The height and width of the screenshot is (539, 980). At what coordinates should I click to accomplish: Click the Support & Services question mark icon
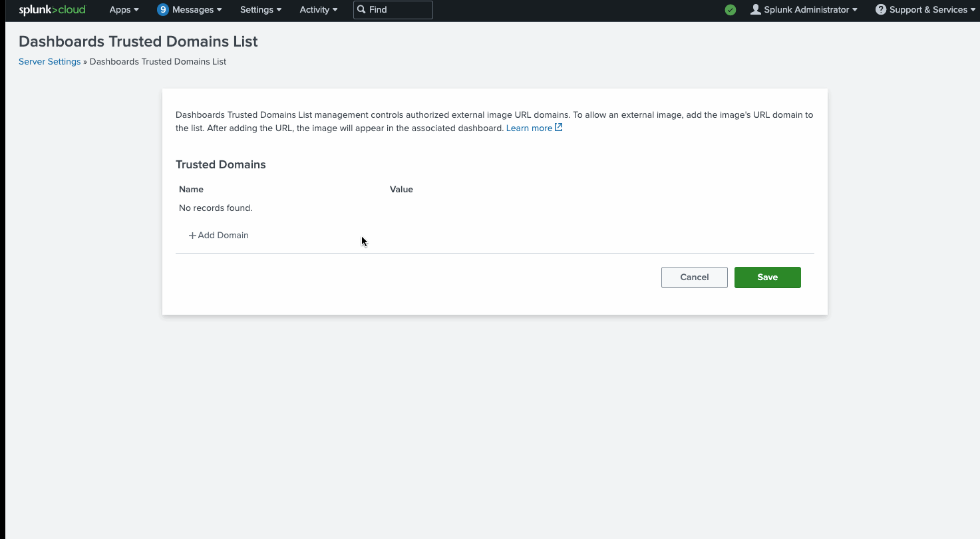pos(881,10)
